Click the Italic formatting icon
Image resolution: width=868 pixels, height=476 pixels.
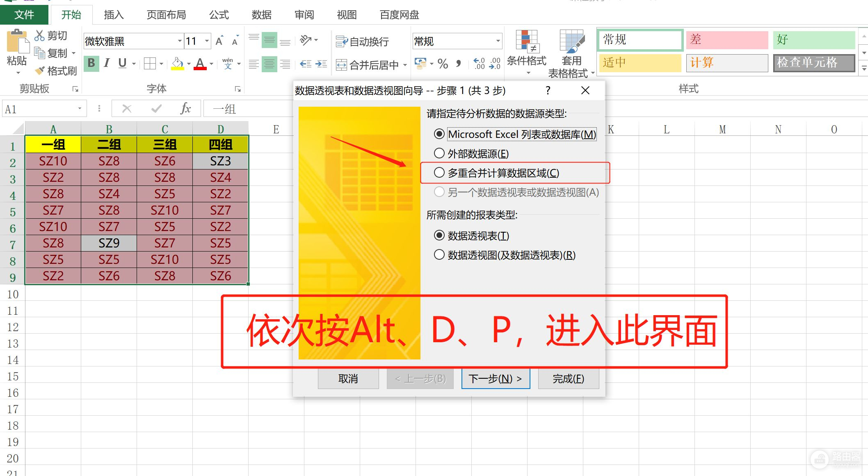tap(107, 63)
